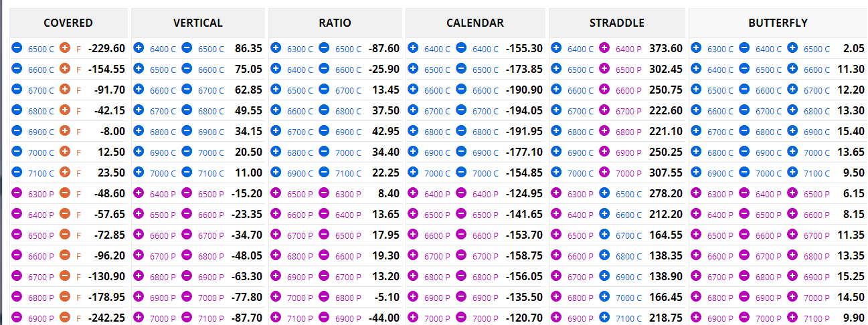Select the CALENDAR column header

point(475,23)
